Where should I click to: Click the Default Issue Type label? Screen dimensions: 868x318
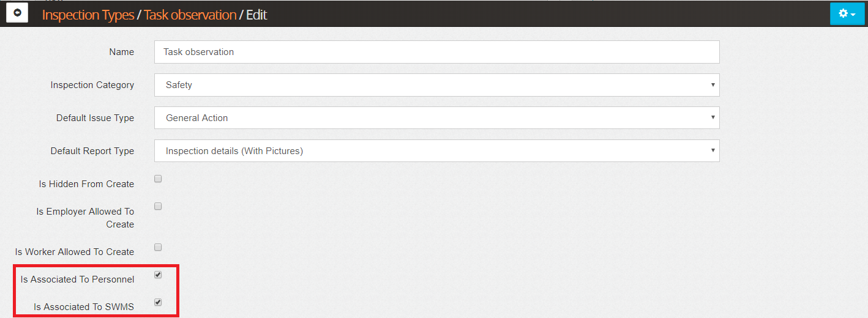click(95, 118)
